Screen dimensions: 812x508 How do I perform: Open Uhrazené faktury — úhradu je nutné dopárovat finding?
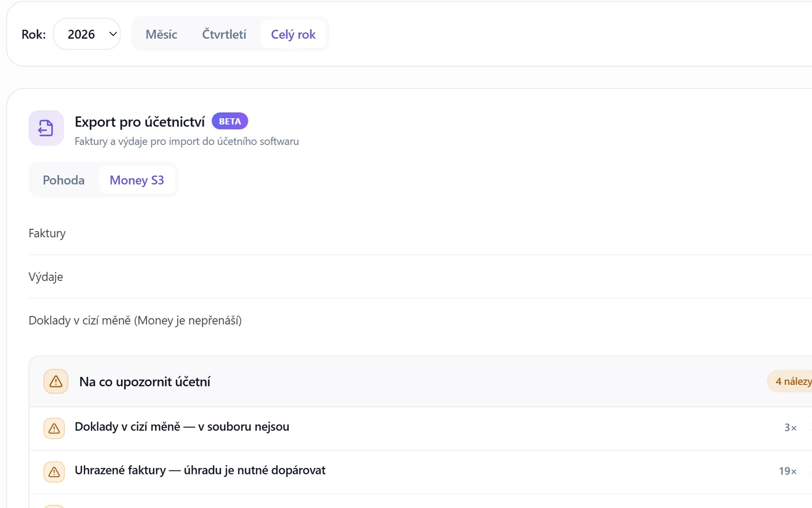[x=421, y=472]
